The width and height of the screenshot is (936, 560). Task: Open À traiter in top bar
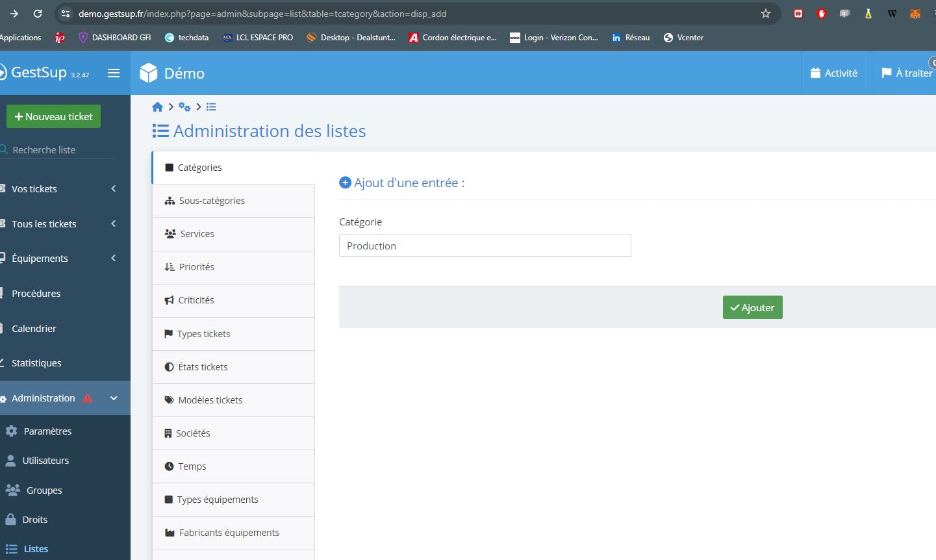[907, 73]
